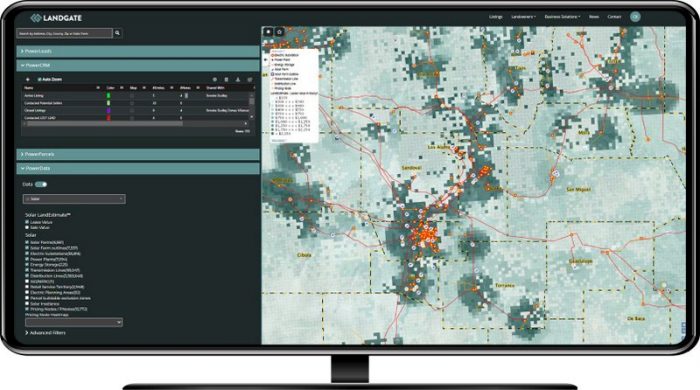The image size is (700, 390).
Task: Click the plus icon to add a PowerCRM list
Action: (x=28, y=79)
